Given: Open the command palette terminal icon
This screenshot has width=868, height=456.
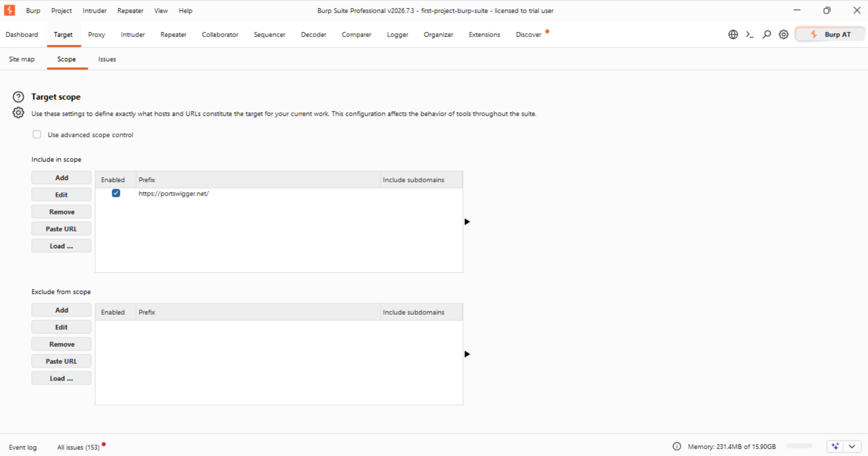Looking at the screenshot, I should point(750,35).
